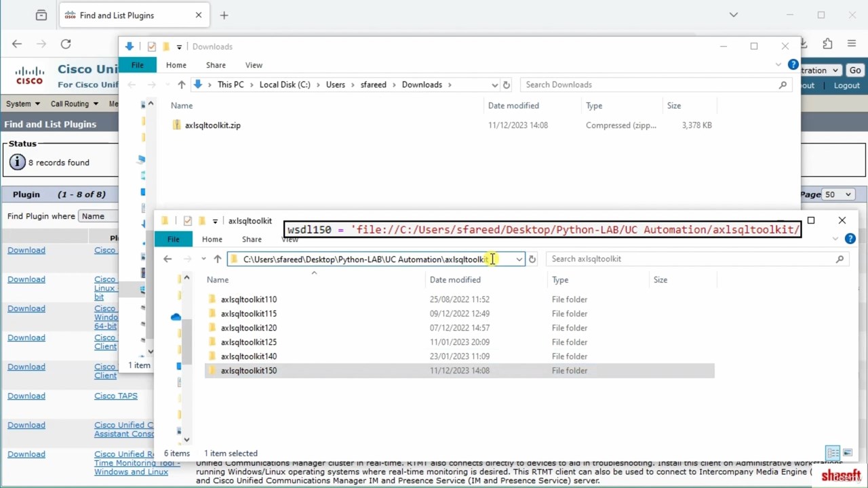Expand the ribbon in Downloads window
This screenshot has height=488, width=868.
[x=778, y=65]
